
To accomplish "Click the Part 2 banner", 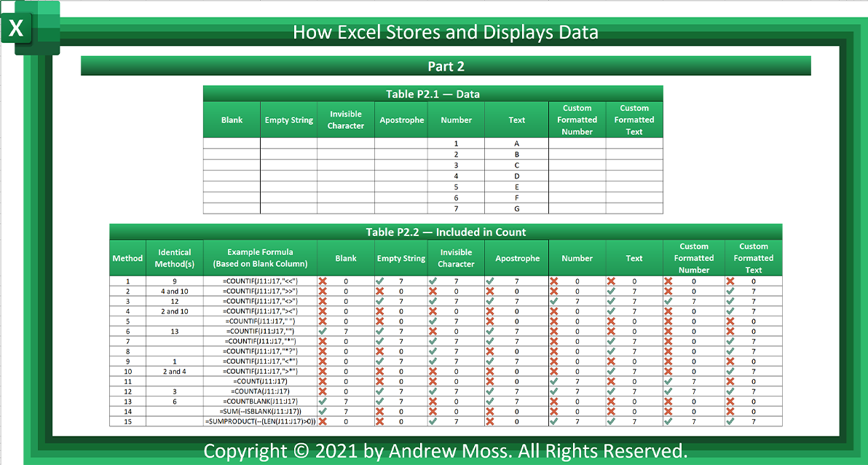I will [x=445, y=66].
